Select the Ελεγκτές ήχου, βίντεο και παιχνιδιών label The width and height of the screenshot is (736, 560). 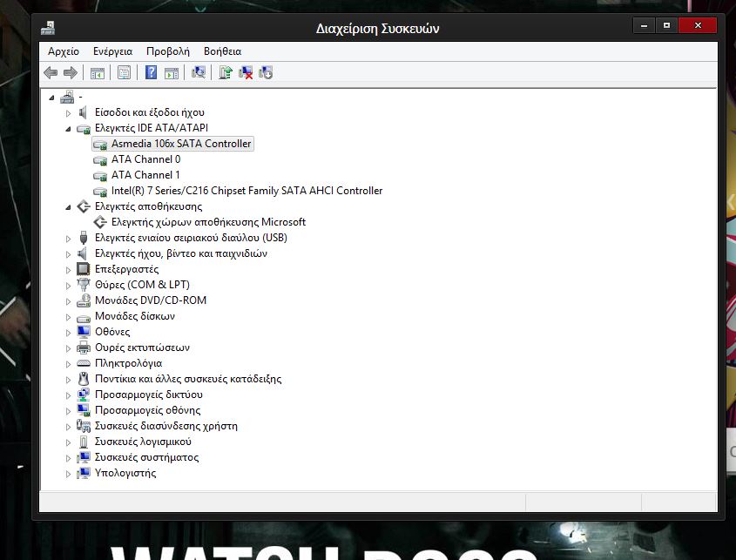pos(180,253)
